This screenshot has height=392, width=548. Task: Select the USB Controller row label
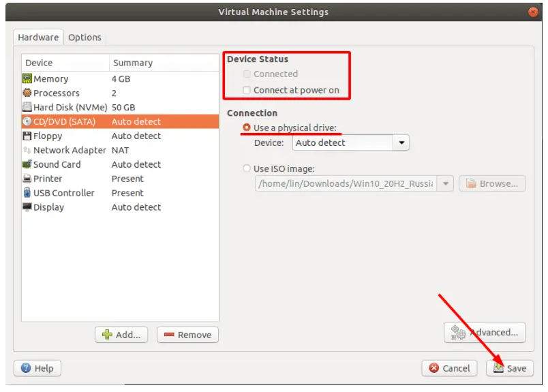pos(64,193)
